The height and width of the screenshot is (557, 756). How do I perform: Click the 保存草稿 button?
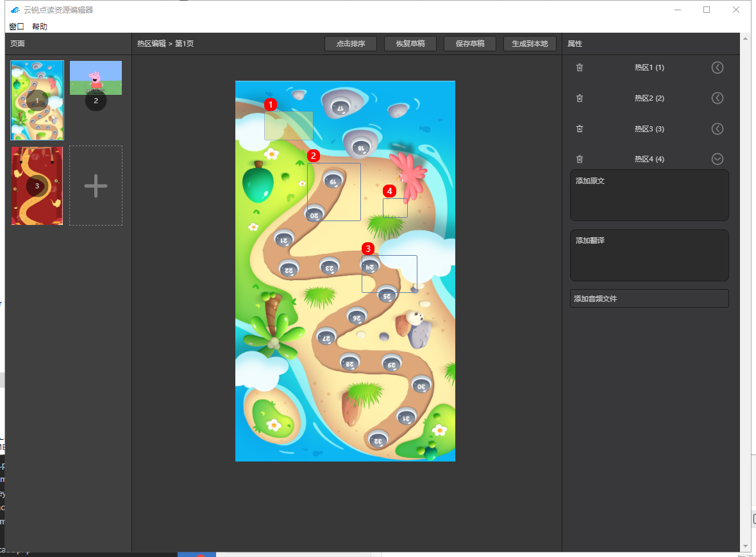pyautogui.click(x=470, y=44)
